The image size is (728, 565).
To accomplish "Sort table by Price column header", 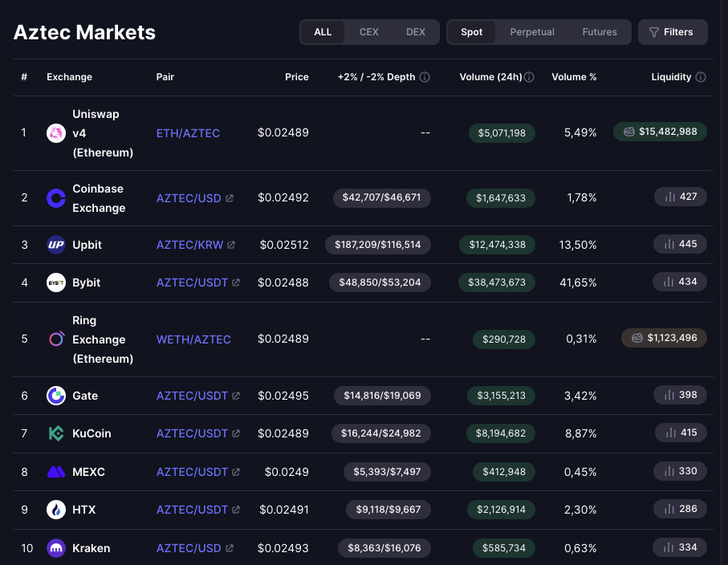I will tap(296, 77).
